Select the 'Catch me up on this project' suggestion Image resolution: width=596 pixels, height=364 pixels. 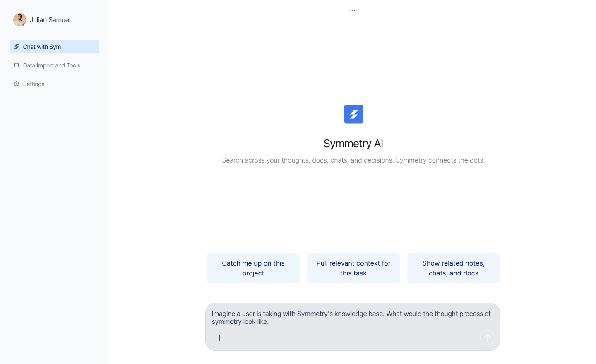point(253,268)
